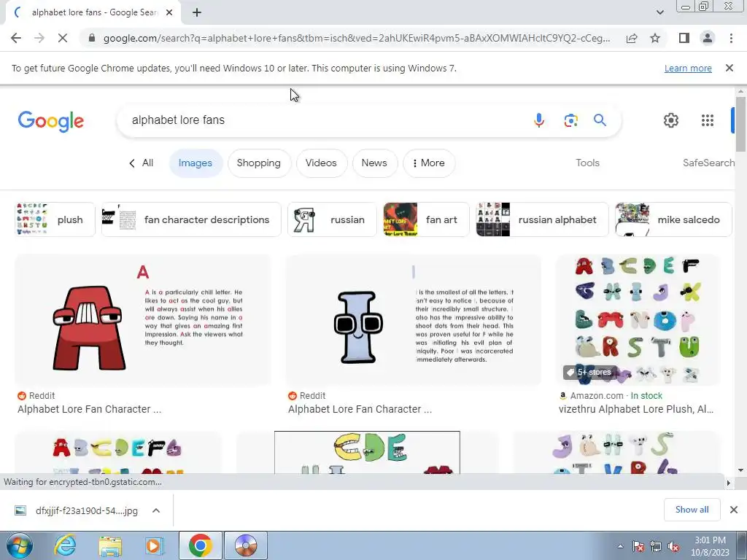Select the mike salcedo chip

(673, 219)
